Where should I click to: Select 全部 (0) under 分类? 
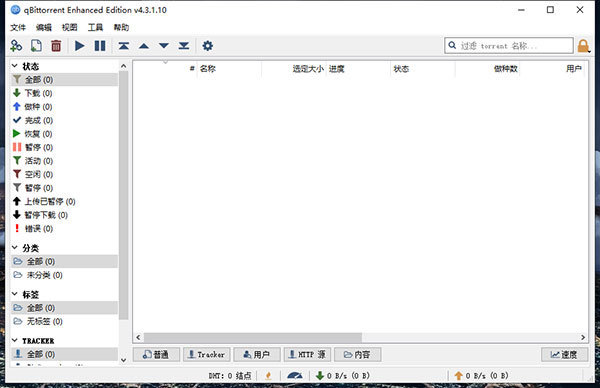pos(64,261)
